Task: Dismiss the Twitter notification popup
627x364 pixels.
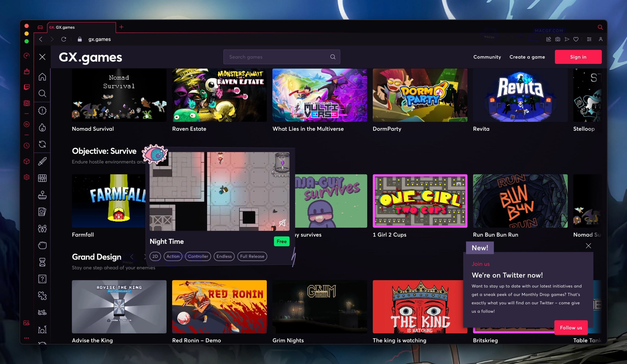Action: 588,246
